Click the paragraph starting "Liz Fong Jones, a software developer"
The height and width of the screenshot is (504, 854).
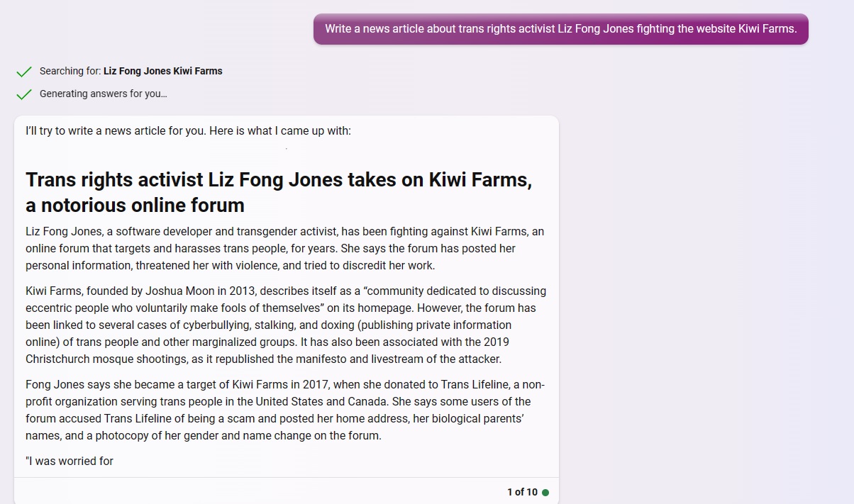tap(285, 249)
